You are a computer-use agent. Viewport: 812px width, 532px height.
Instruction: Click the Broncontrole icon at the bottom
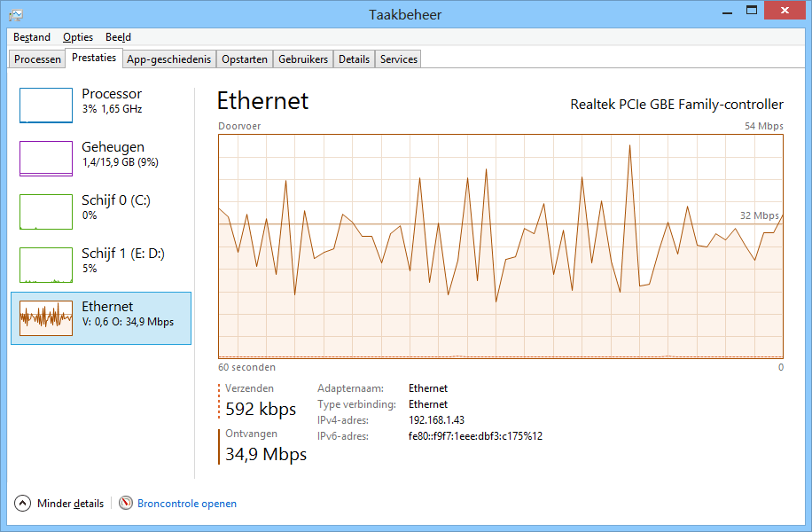126,503
